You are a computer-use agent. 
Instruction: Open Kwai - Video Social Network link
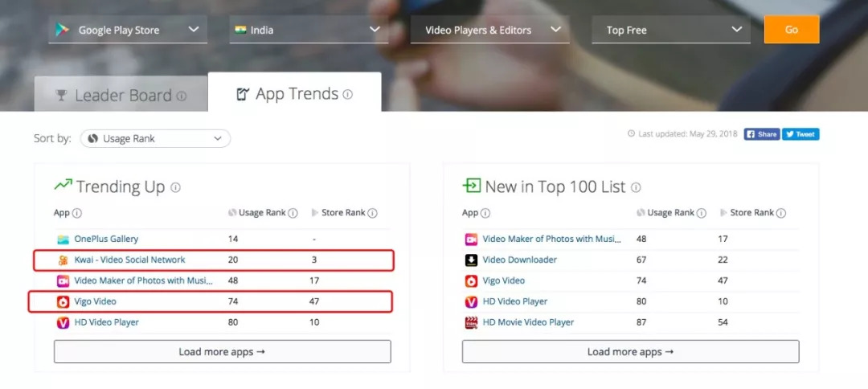(x=129, y=260)
